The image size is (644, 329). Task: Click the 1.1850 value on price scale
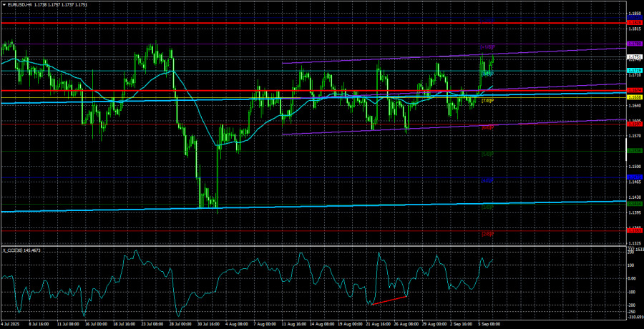633,14
